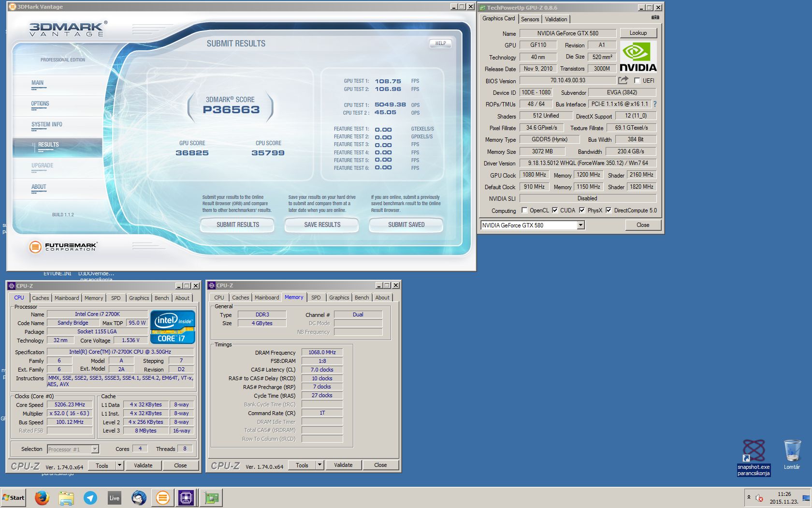Image resolution: width=812 pixels, height=508 pixels.
Task: Click the Submit Saved button
Action: point(406,225)
